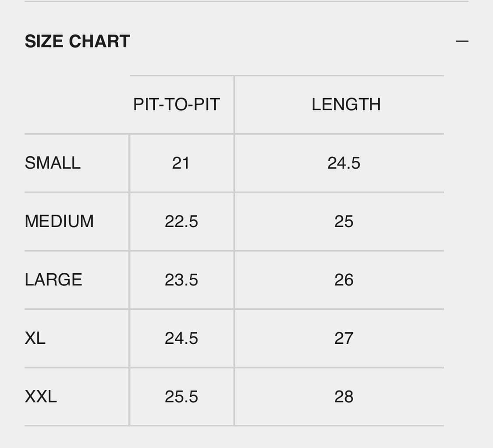Select Small length value 24.5
Screen dimensions: 493x448
click(344, 163)
